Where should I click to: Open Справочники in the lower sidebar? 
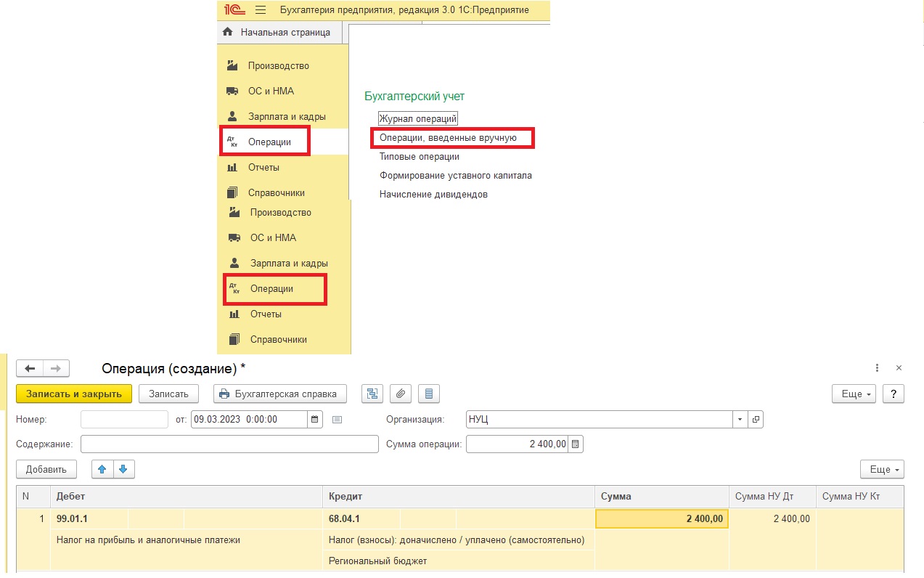coord(279,340)
